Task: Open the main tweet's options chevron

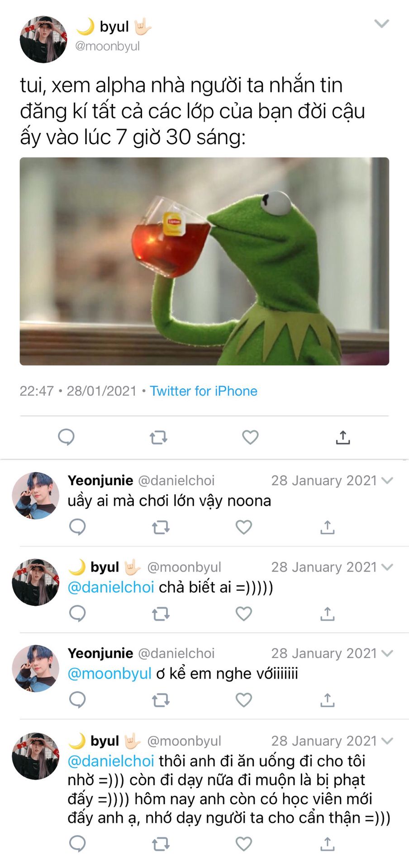Action: pyautogui.click(x=382, y=24)
